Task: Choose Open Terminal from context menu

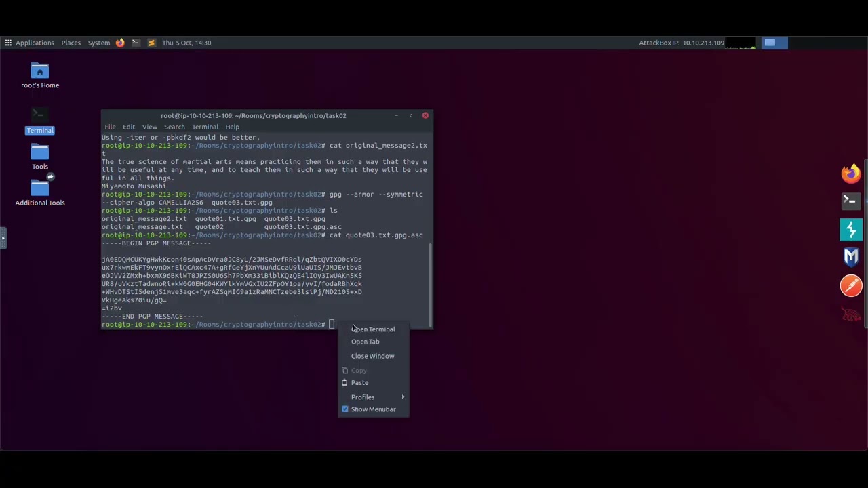Action: (373, 329)
